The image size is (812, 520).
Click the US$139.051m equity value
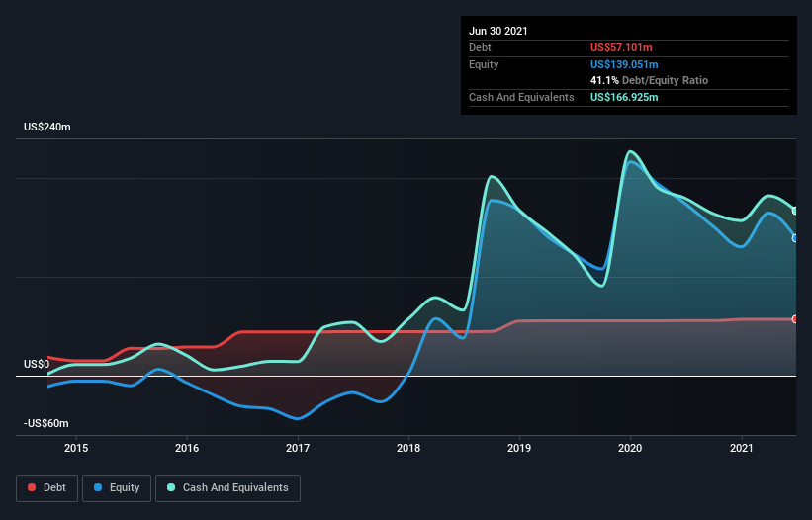624,64
